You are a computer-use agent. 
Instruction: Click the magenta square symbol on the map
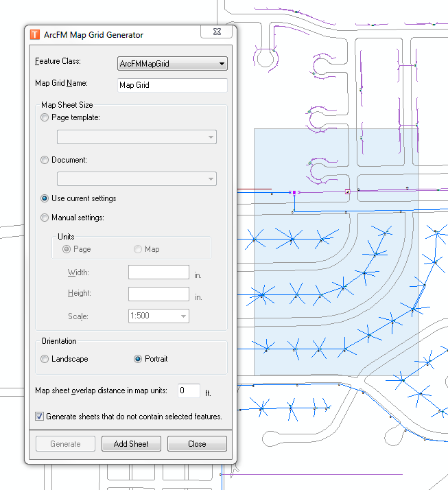(347, 191)
